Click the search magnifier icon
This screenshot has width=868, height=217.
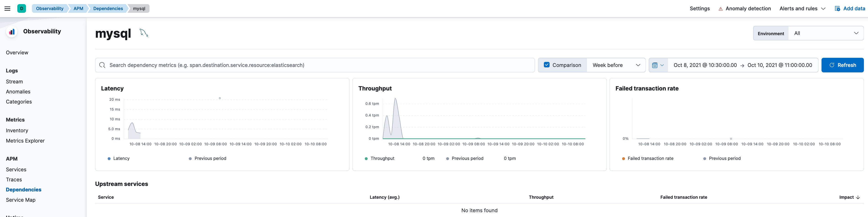102,65
